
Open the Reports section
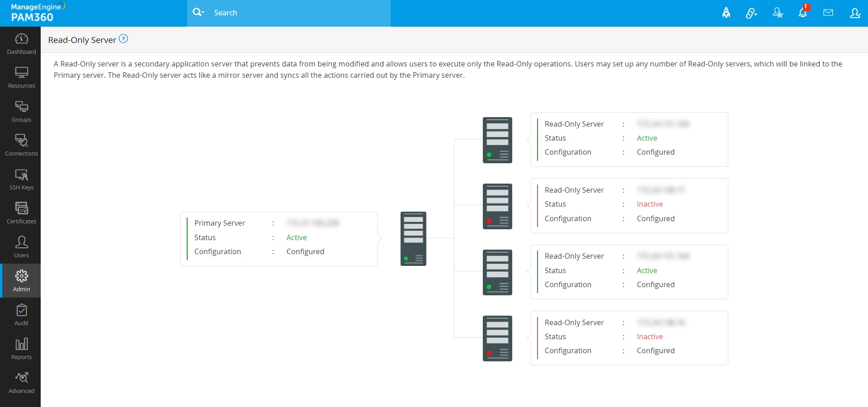(x=21, y=349)
